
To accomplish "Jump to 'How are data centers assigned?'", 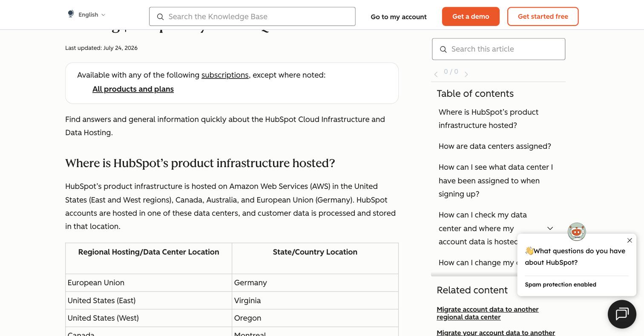I will click(495, 146).
